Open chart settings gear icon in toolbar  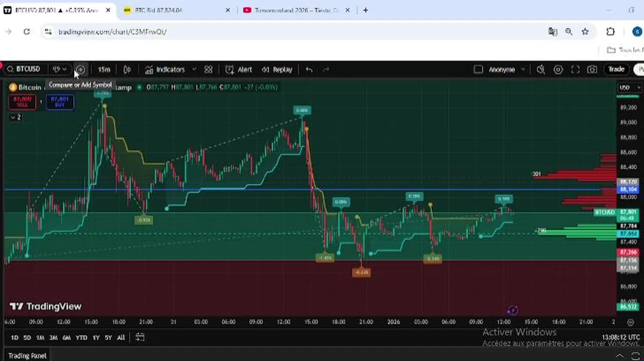click(558, 70)
